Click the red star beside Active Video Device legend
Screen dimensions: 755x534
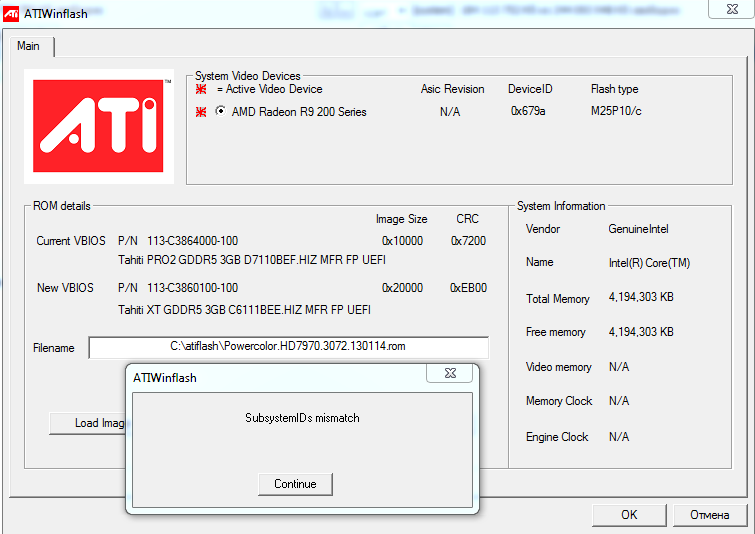click(x=201, y=89)
